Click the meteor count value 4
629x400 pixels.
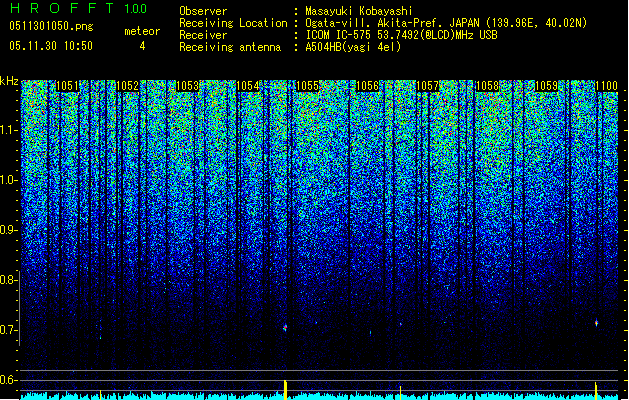click(142, 46)
